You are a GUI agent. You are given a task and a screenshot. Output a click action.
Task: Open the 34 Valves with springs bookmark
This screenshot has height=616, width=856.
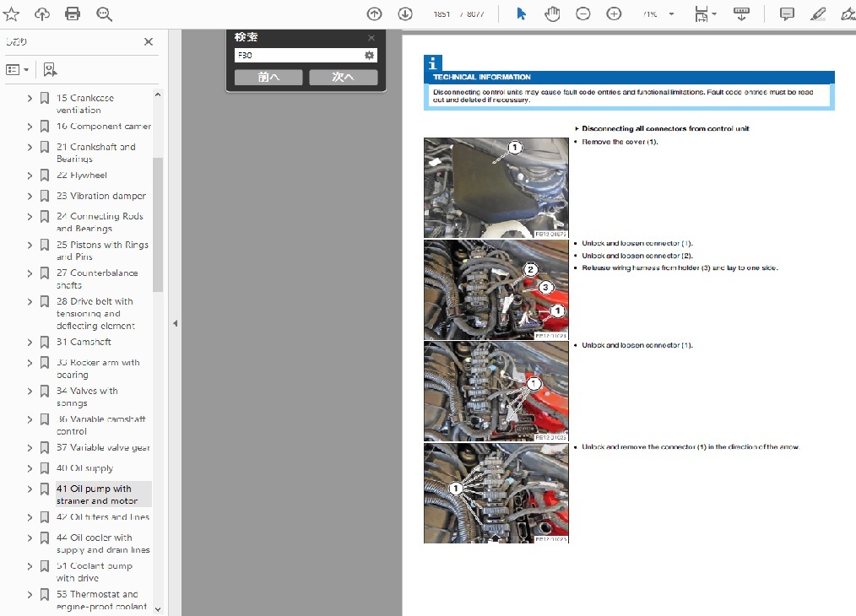click(87, 397)
